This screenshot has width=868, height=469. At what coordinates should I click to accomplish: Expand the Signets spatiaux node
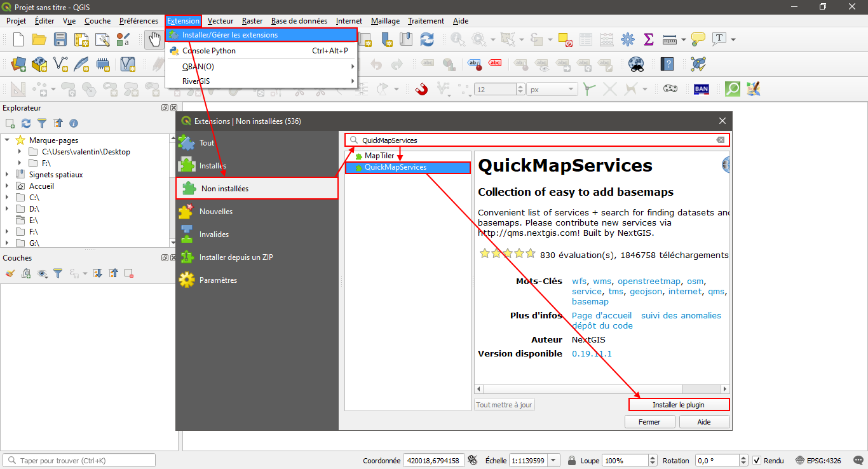7,175
